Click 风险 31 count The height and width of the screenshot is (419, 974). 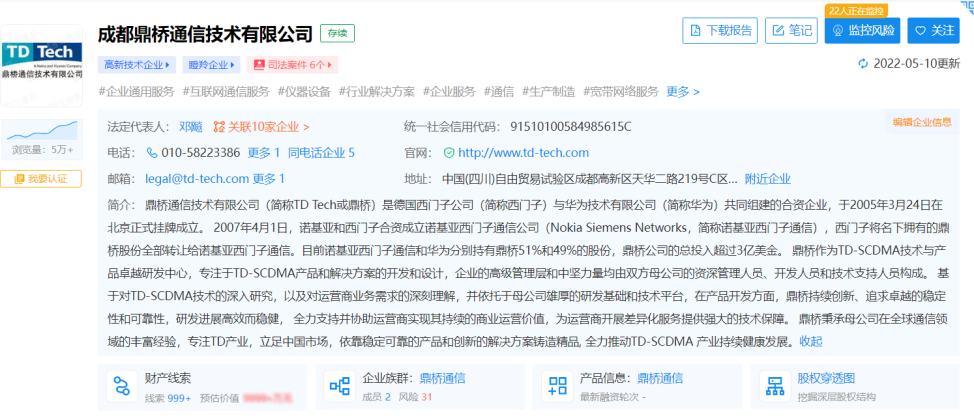416,397
